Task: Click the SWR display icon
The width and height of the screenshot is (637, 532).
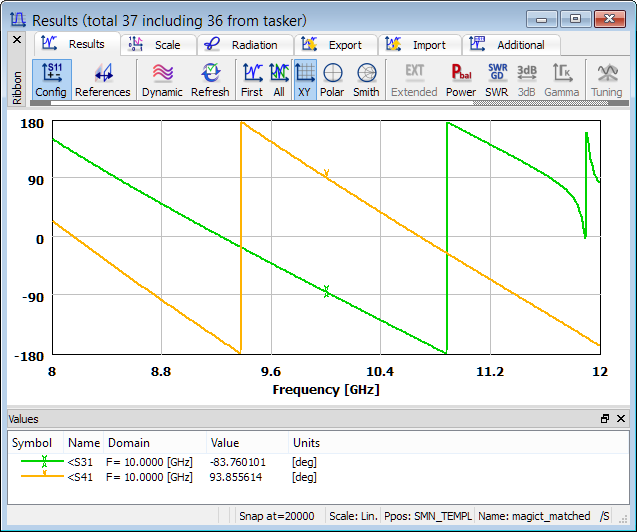Action: pos(497,80)
